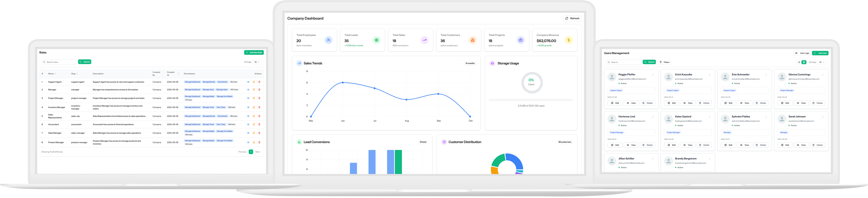Click the Total Employees people icon
Image resolution: width=868 pixels, height=198 pixels.
pyautogui.click(x=328, y=40)
